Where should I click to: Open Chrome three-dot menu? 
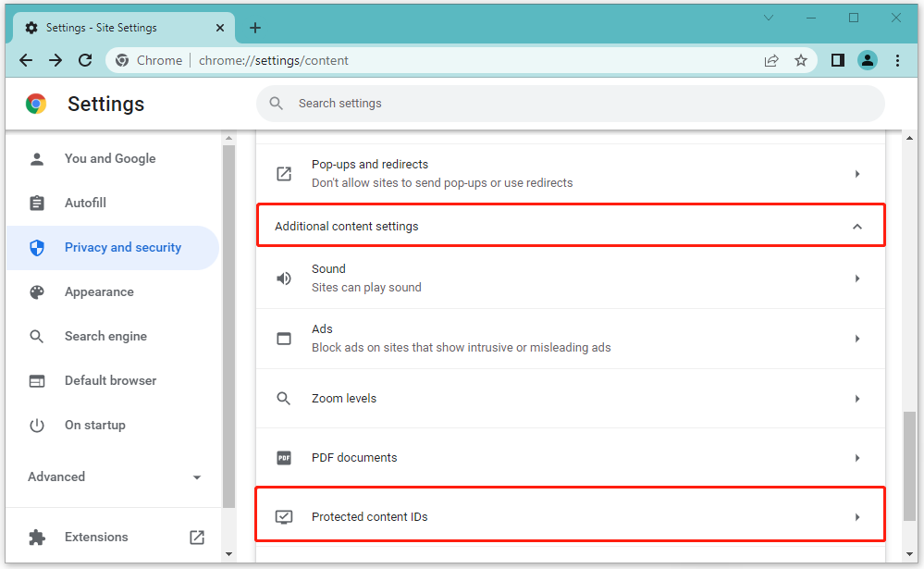pyautogui.click(x=897, y=60)
